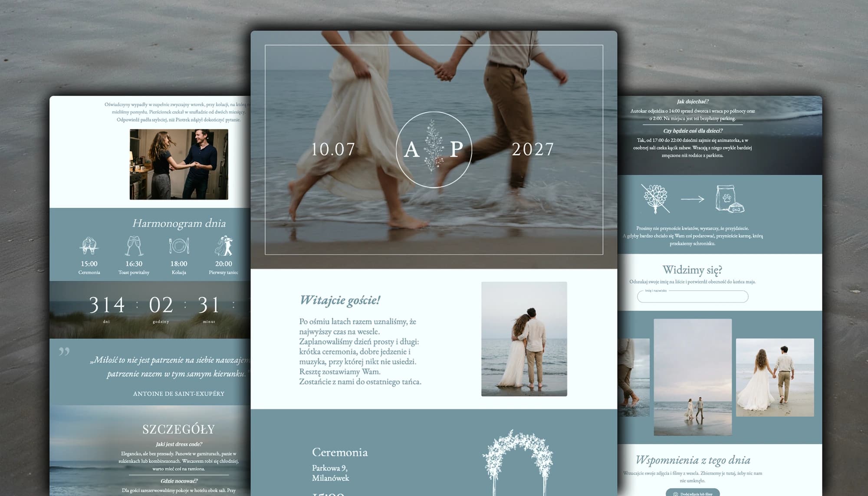Click the large quotation mark icon
The width and height of the screenshot is (868, 496).
pos(64,351)
